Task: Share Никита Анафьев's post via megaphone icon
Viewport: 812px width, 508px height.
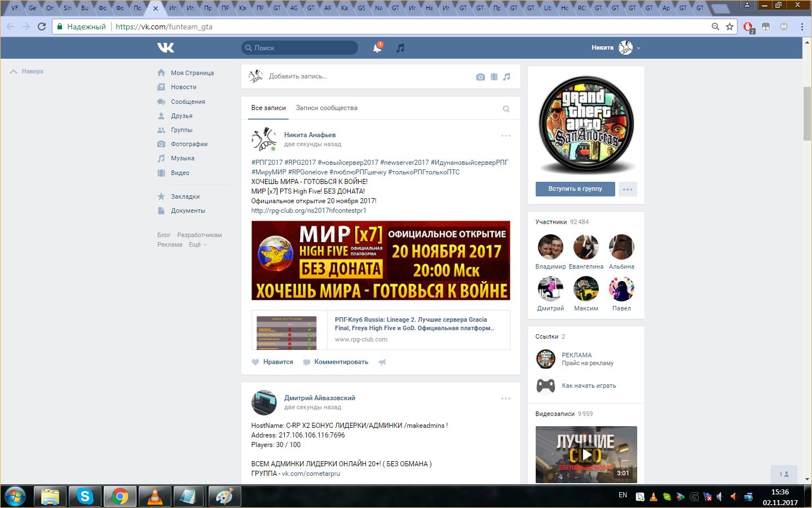Action: tap(382, 362)
